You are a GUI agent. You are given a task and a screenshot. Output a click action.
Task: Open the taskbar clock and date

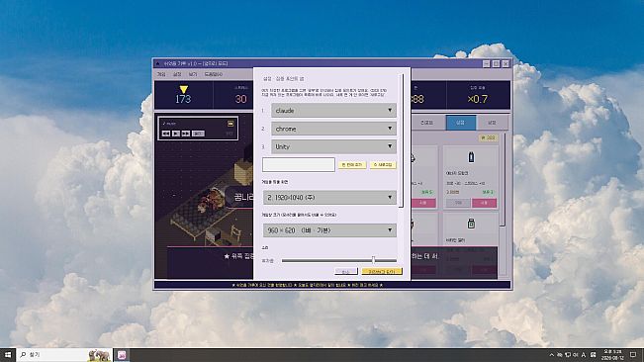click(x=612, y=355)
